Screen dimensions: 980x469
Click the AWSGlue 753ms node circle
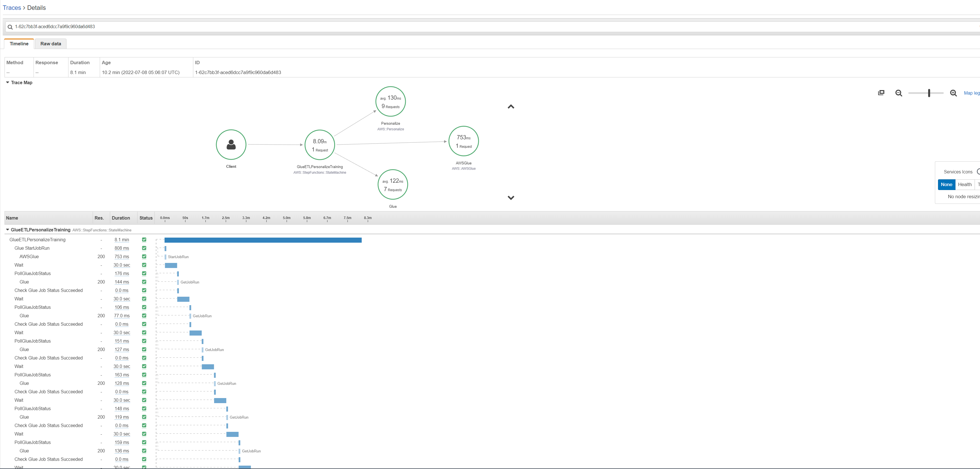(463, 141)
